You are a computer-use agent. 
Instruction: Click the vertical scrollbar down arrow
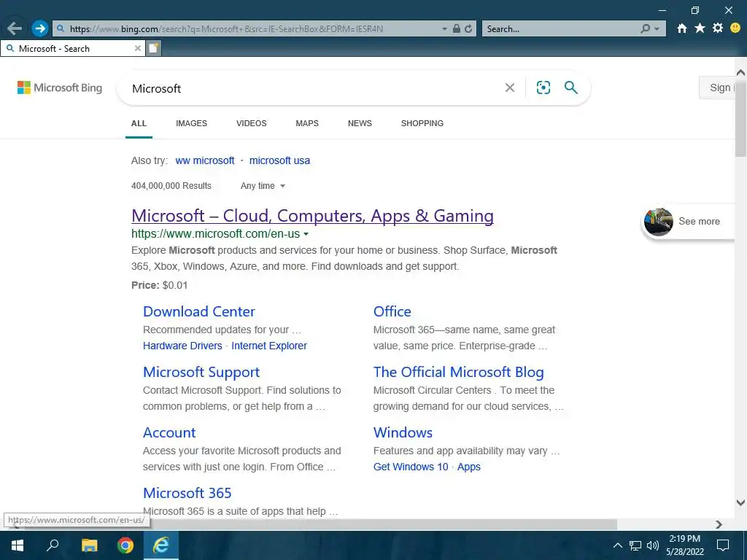pyautogui.click(x=740, y=502)
